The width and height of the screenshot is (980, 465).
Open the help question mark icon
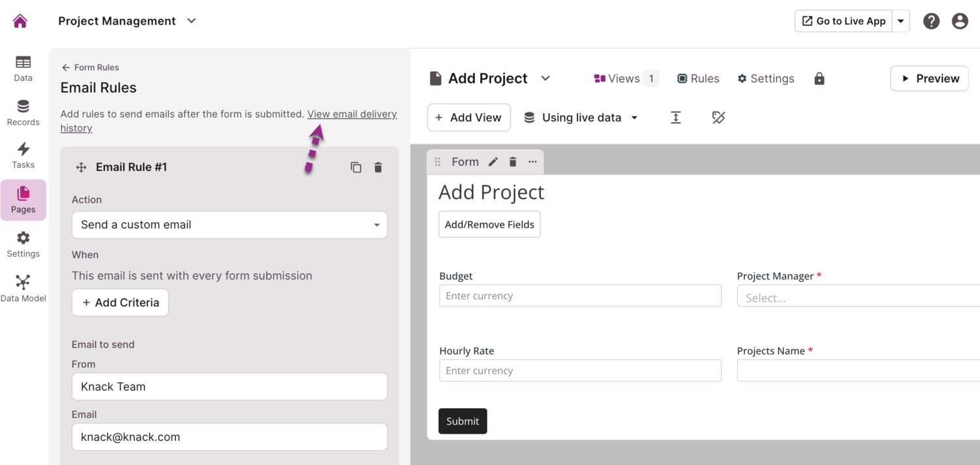pos(931,21)
